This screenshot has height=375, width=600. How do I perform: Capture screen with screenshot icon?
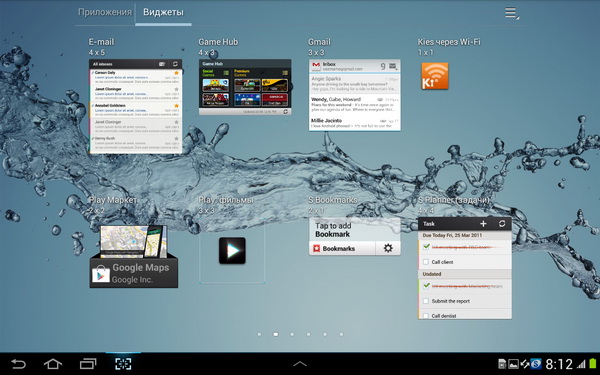(123, 364)
